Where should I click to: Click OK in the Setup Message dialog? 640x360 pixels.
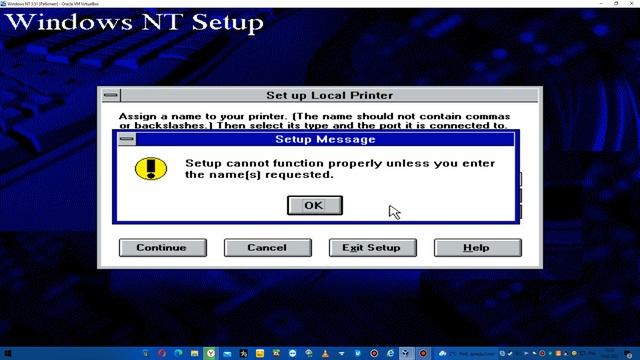(x=315, y=205)
